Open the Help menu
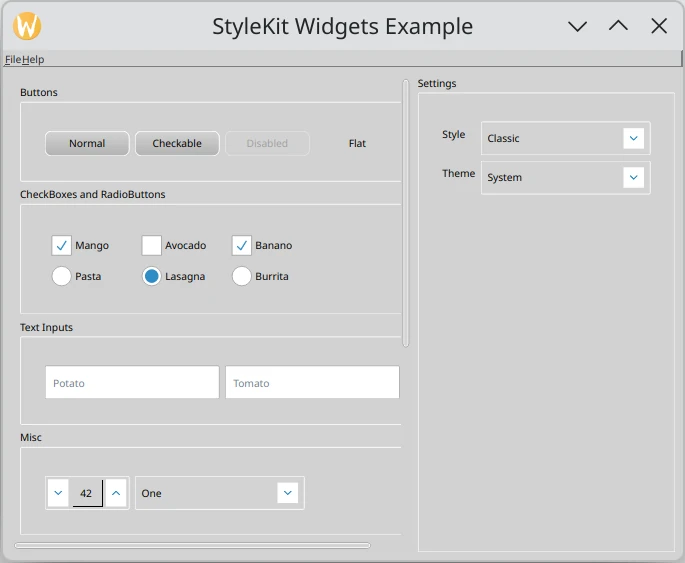Viewport: 685px width, 563px height. click(33, 59)
